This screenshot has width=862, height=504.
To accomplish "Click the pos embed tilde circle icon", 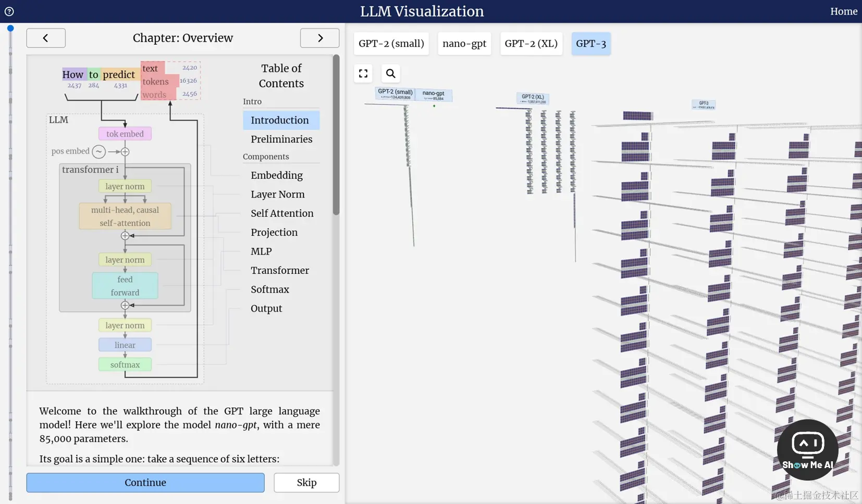I will tap(98, 152).
